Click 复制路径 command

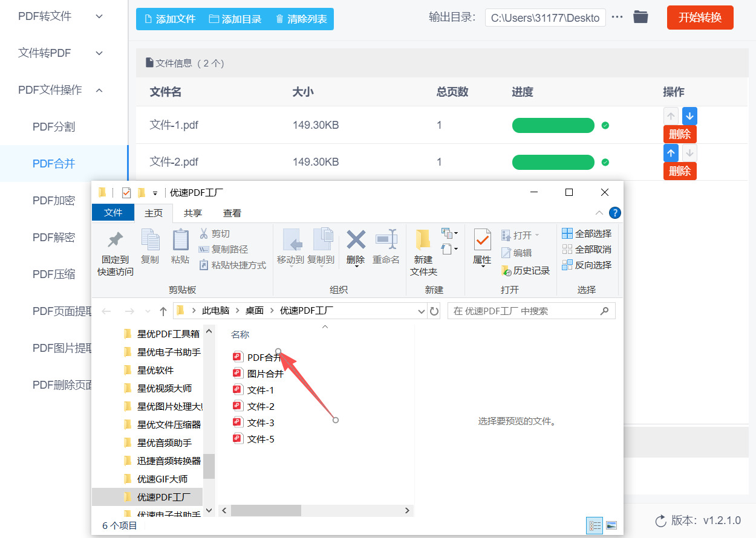(223, 250)
